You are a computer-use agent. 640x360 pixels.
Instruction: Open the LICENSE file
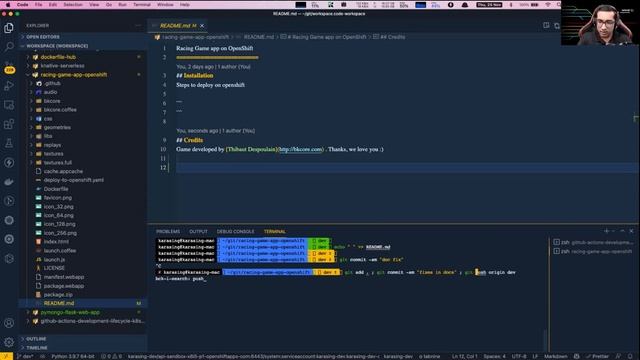pyautogui.click(x=54, y=268)
